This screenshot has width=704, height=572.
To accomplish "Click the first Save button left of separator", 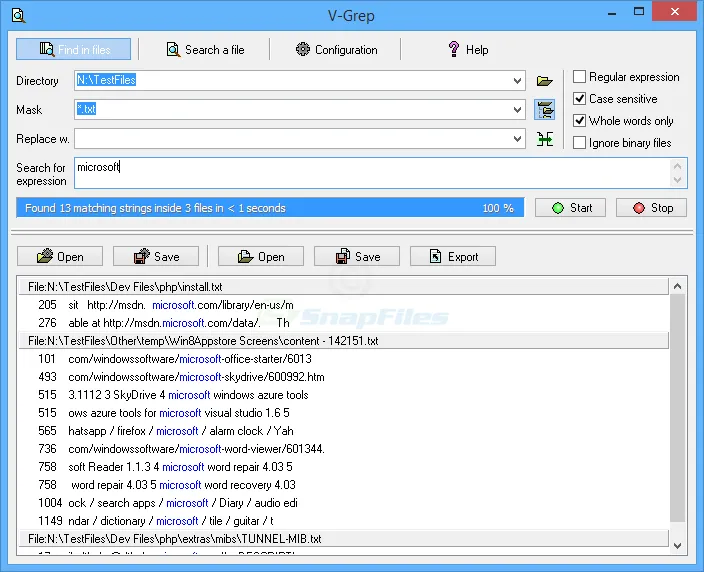I will pos(156,256).
